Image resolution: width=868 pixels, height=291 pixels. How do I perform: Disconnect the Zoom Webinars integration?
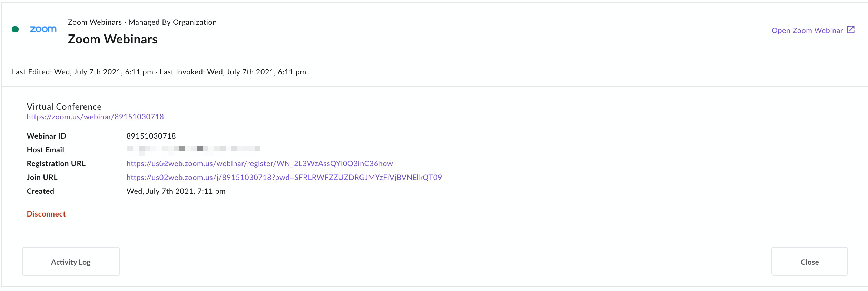pyautogui.click(x=46, y=214)
